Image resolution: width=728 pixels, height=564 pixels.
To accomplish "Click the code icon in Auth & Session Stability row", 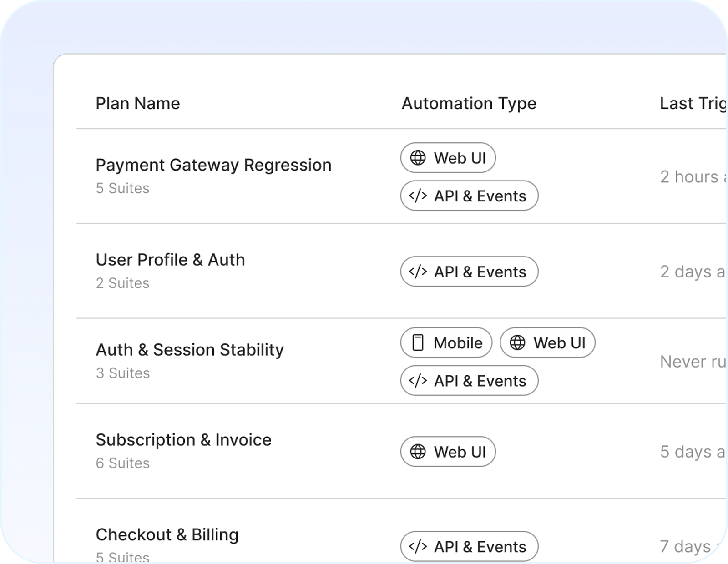I will click(x=418, y=381).
